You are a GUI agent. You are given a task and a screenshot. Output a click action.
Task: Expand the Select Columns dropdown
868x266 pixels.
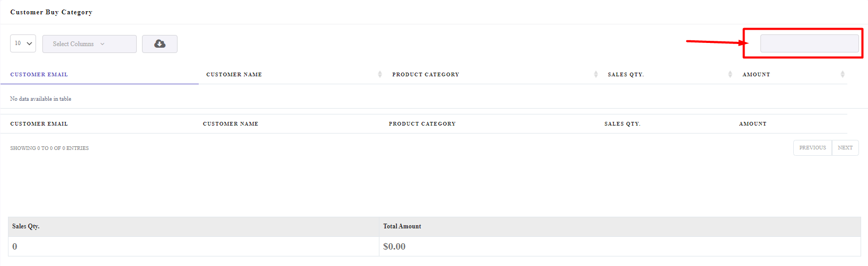coord(90,44)
